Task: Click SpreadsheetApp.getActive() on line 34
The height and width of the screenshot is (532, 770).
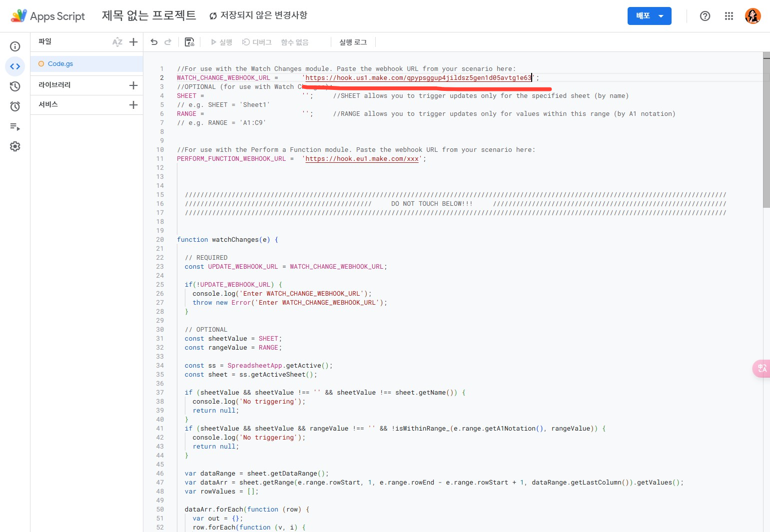Action: [280, 366]
